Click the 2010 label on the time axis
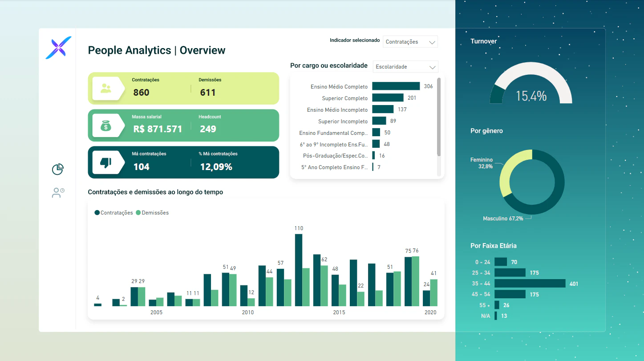Screen dimensions: 644x361 tap(248, 312)
